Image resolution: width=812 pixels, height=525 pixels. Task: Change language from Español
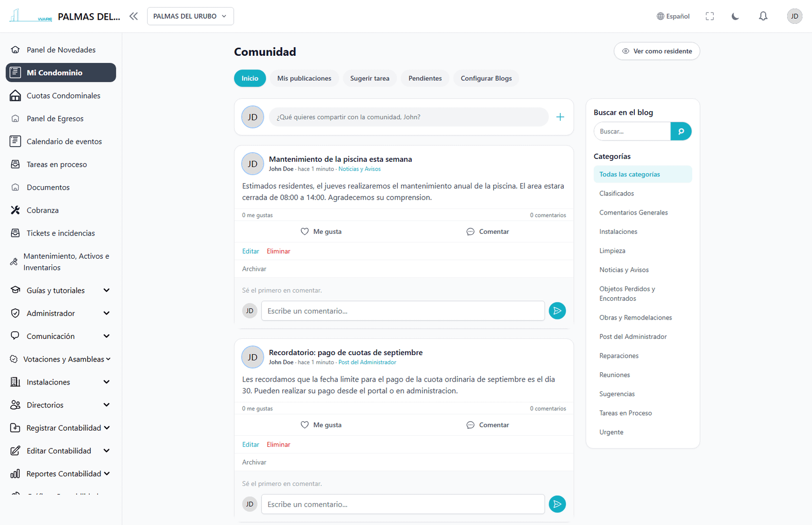point(673,16)
